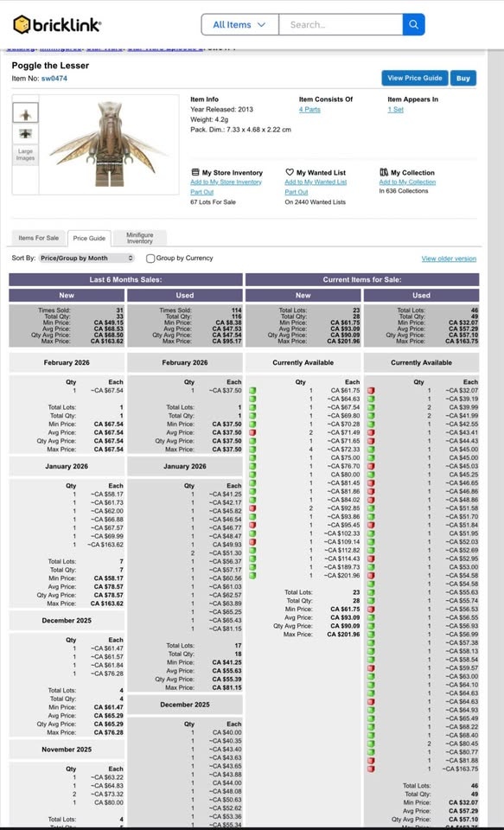This screenshot has height=830, width=504.
Task: Click Add to My Wanted List link
Action: (x=316, y=182)
